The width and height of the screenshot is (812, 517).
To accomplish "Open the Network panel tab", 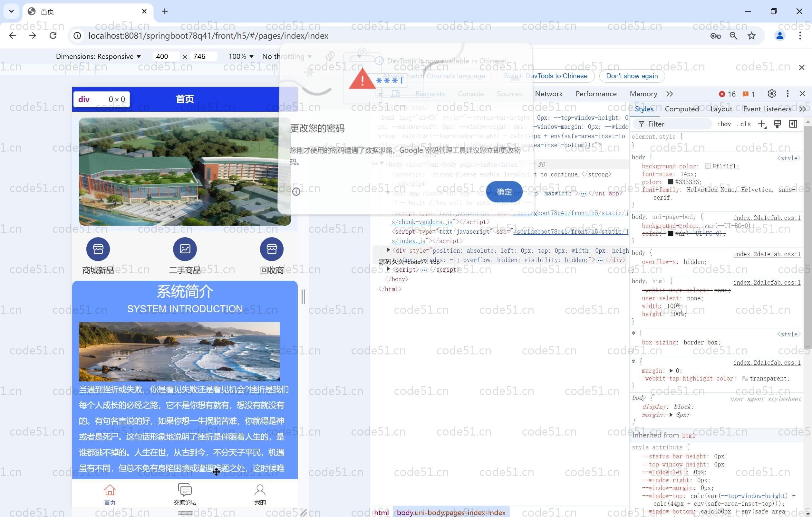I will [549, 94].
